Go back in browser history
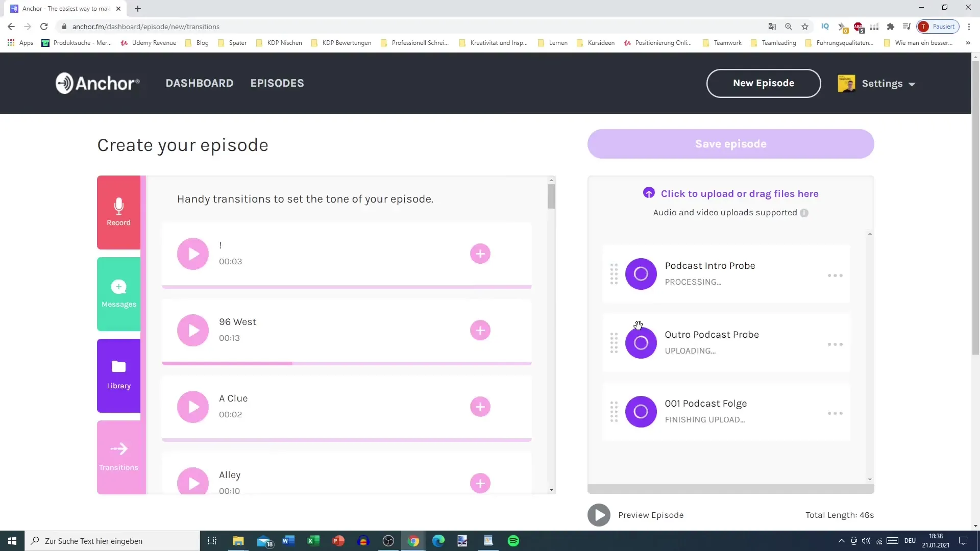Image resolution: width=980 pixels, height=551 pixels. click(x=11, y=27)
